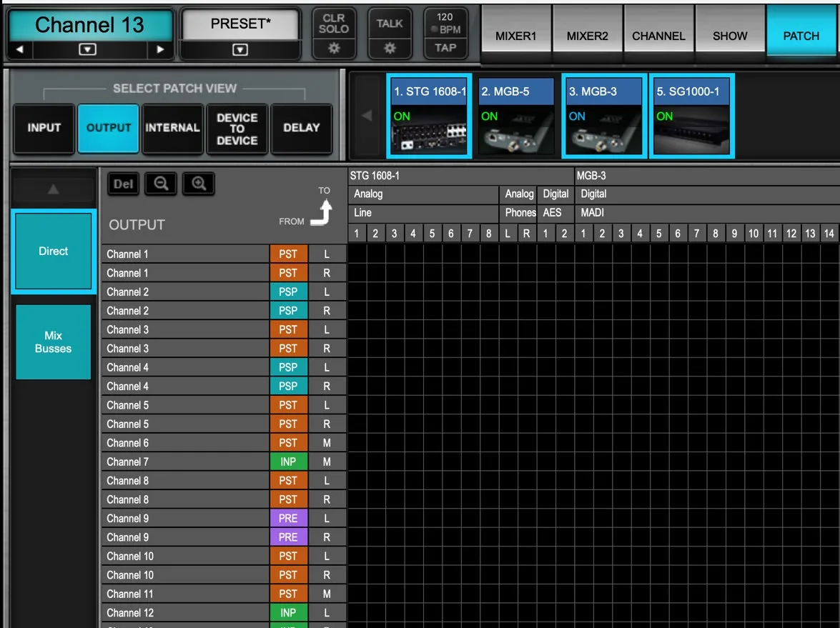Select the SG1000-1 device thumbnail
The width and height of the screenshot is (840, 628).
tap(691, 116)
